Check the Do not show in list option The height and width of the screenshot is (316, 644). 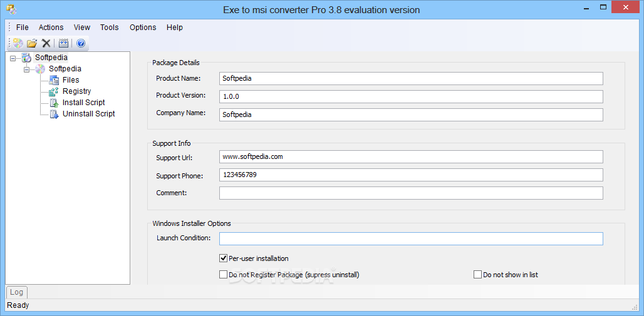(x=478, y=275)
